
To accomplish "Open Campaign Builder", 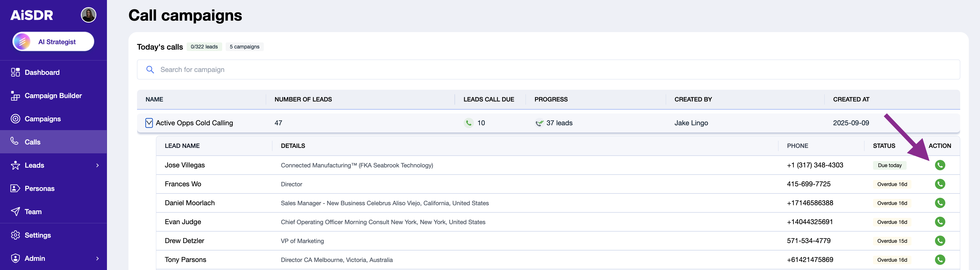I will tap(53, 96).
